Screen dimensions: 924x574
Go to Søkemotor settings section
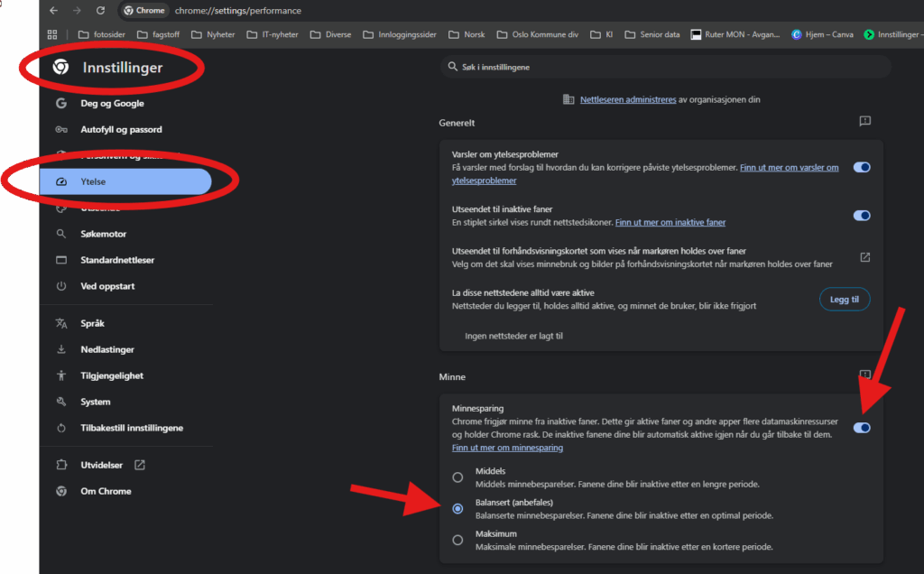(x=106, y=234)
